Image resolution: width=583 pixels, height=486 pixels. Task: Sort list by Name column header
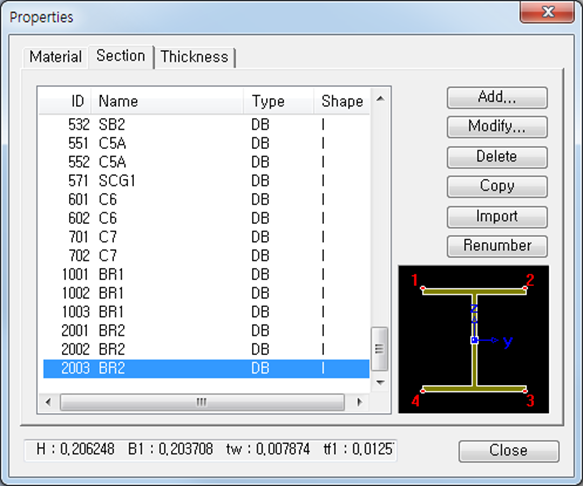click(167, 101)
